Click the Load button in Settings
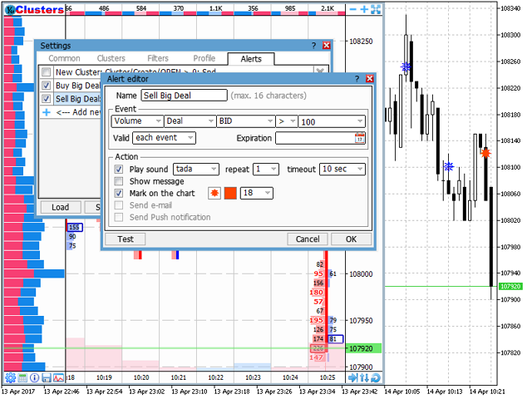Viewport: 532px width, 399px height. pos(61,207)
